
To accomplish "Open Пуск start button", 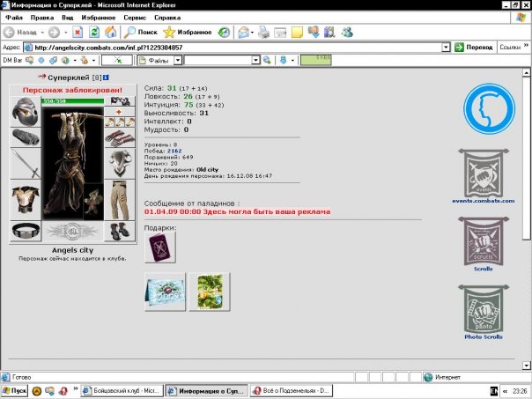I will coord(14,390).
